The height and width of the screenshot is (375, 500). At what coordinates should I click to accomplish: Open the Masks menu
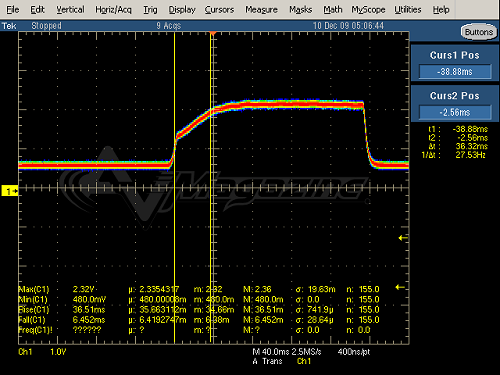tap(300, 10)
